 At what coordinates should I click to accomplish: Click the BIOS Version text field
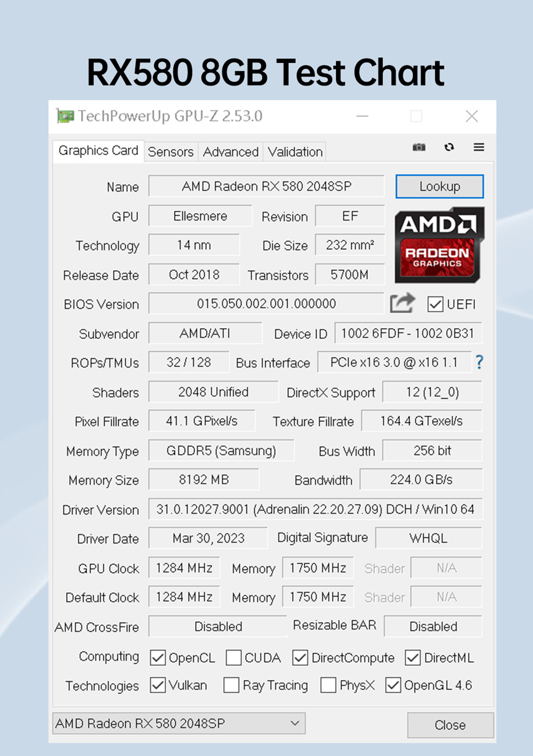click(x=266, y=304)
